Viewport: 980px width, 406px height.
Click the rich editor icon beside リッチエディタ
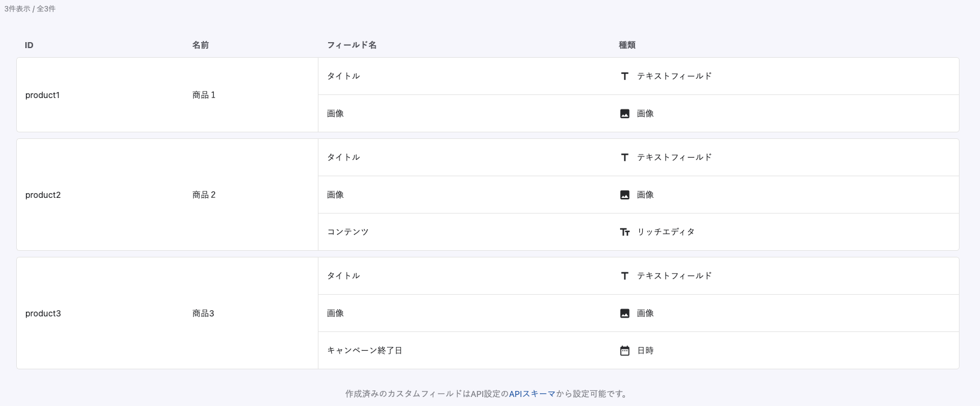pos(624,232)
